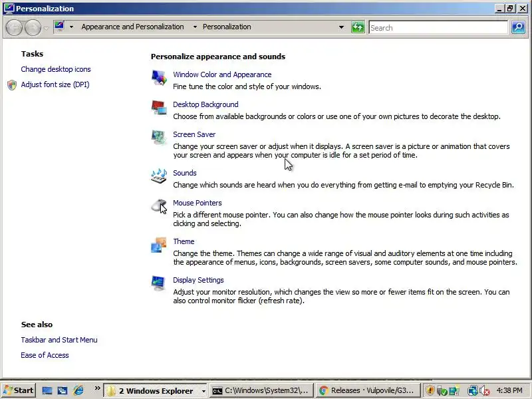Click the tray icon right of Safely Remove Hardware
This screenshot has height=399, width=532.
(x=454, y=390)
